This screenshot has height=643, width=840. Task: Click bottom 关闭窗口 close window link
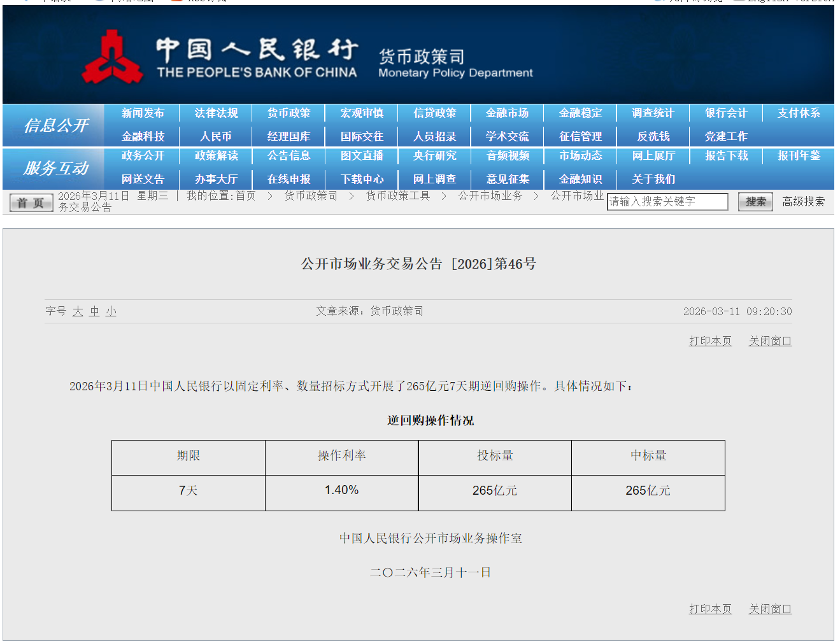coord(770,609)
